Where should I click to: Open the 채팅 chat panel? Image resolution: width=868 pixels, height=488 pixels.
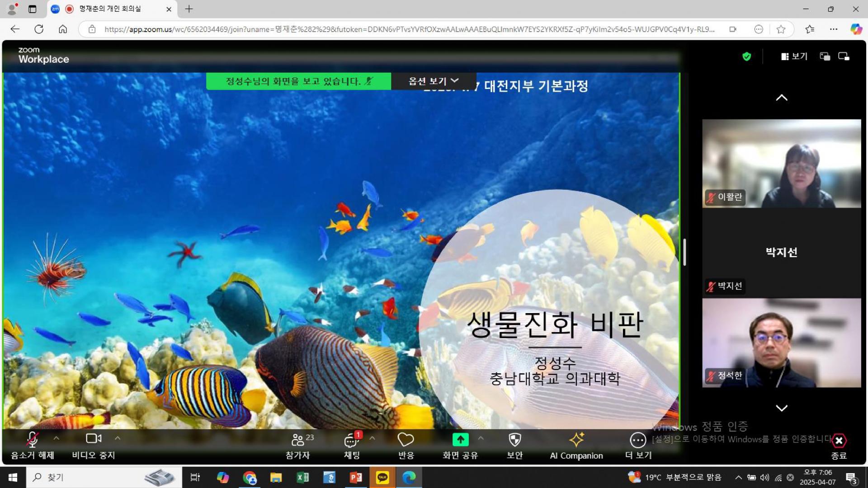(x=352, y=446)
